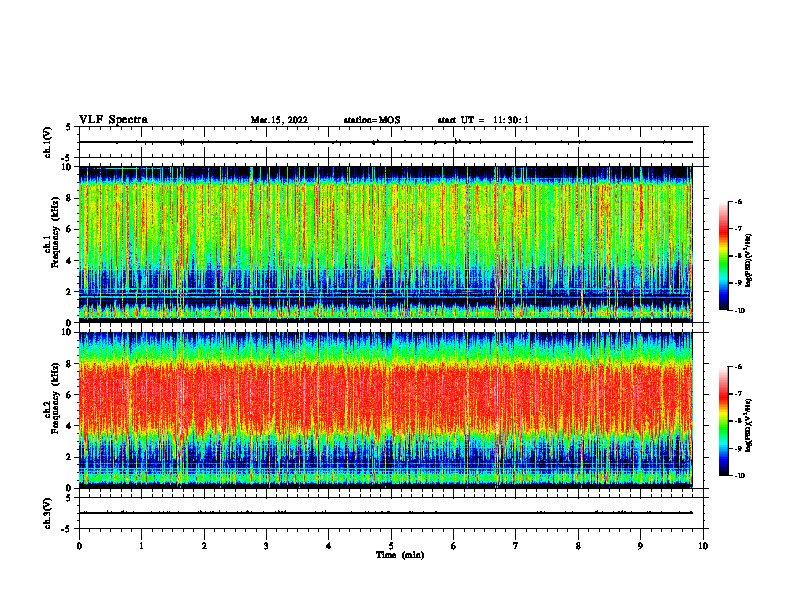The image size is (792, 612).
Task: Click the ch.1 color scale "-10" label
Action: [x=740, y=311]
